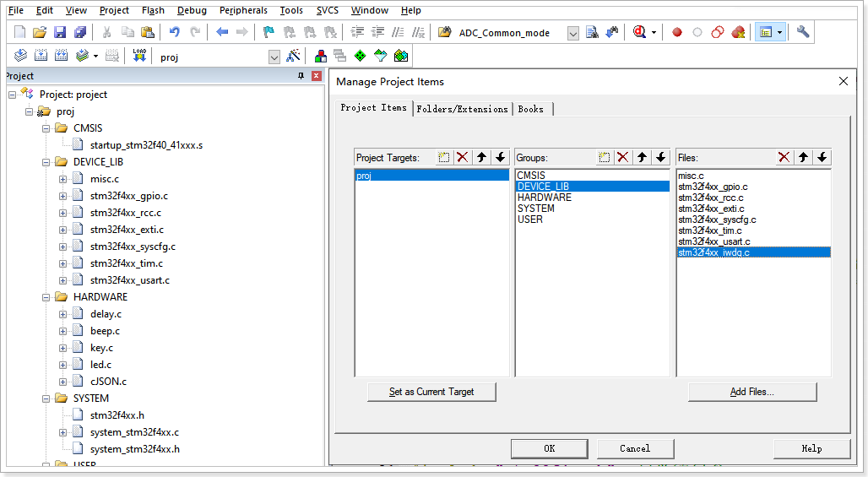868x477 pixels.
Task: Add a new group
Action: (x=604, y=158)
